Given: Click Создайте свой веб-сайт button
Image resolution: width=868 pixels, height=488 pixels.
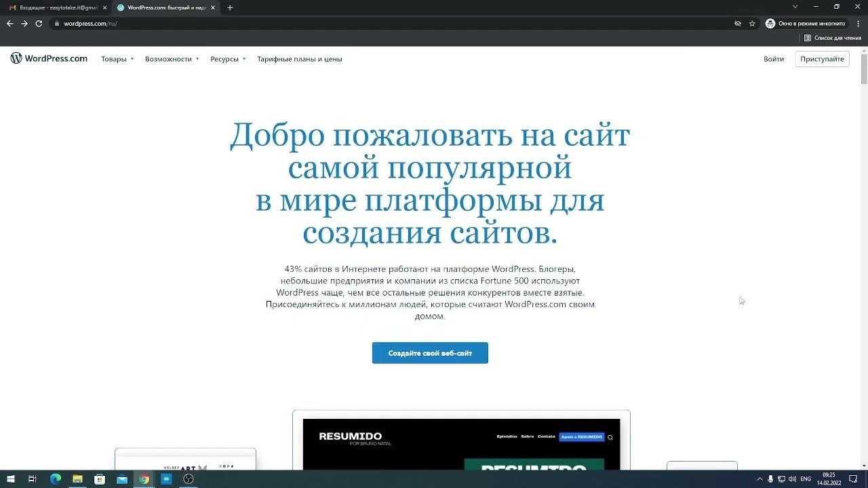Looking at the screenshot, I should (x=430, y=353).
